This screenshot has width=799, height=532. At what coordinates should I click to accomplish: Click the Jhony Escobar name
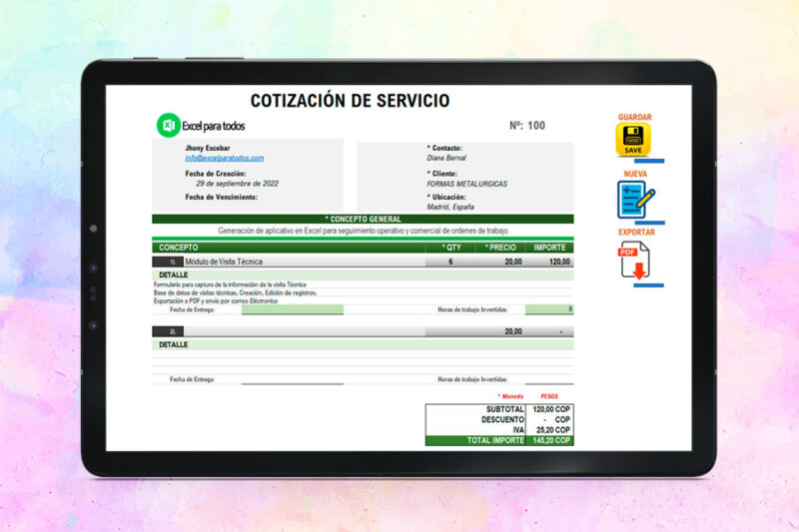click(208, 148)
